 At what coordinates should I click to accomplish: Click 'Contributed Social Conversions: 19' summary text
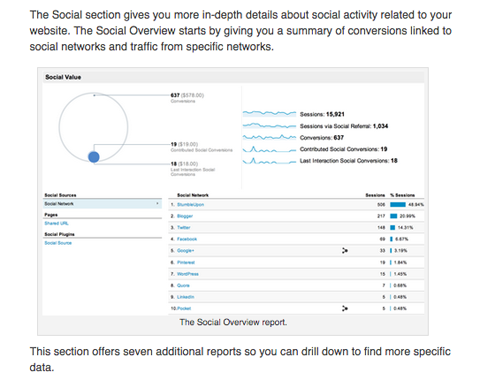click(x=343, y=149)
